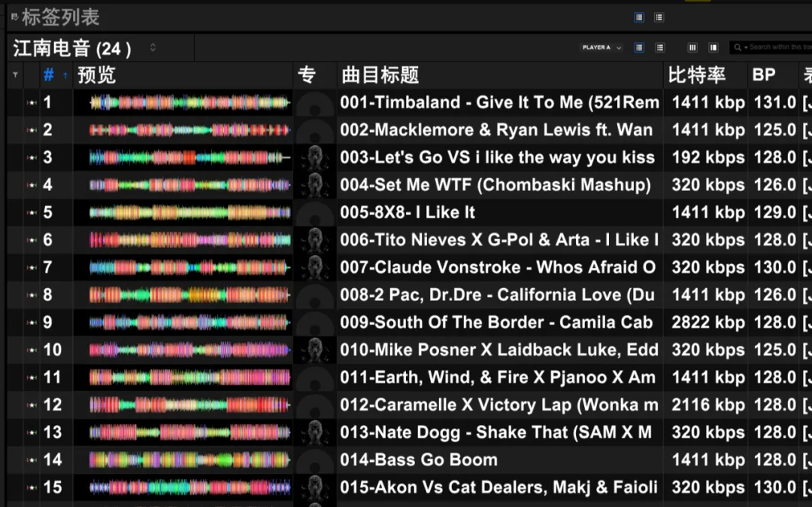Switch track list to text list view beside PLAYER A
The width and height of the screenshot is (812, 507).
(660, 47)
